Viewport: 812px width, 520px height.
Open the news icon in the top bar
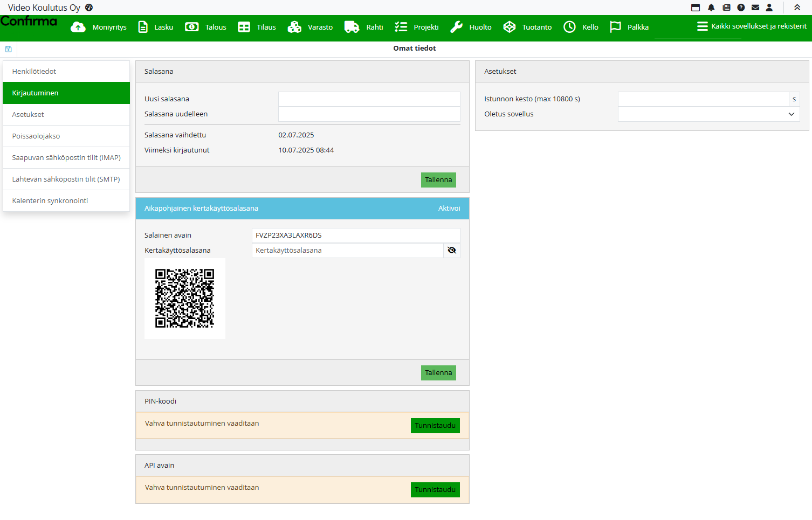[726, 8]
